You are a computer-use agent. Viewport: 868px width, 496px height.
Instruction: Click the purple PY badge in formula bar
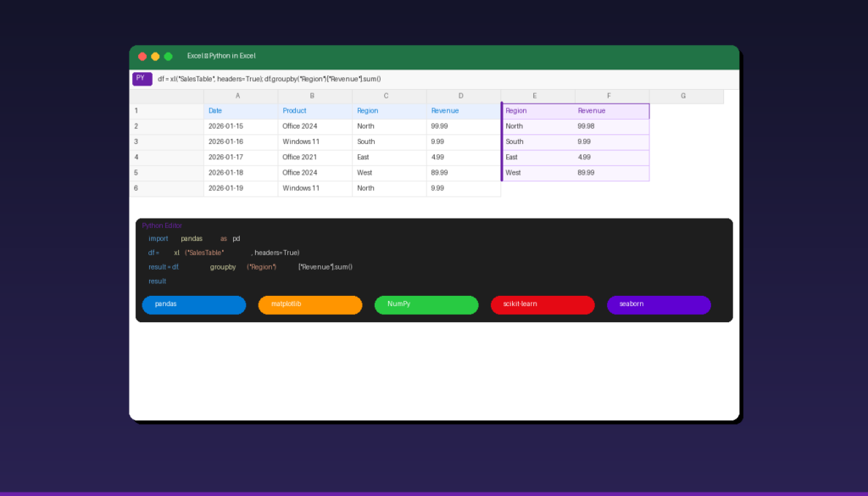[x=142, y=79]
